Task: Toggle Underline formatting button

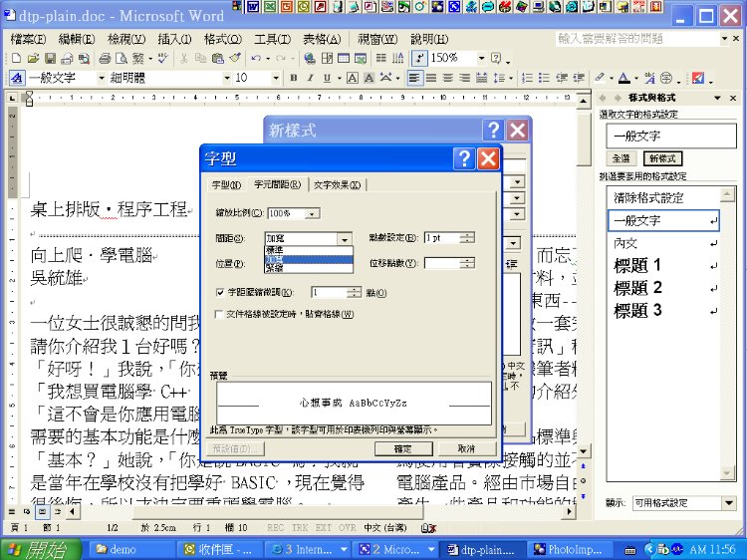Action: point(327,78)
